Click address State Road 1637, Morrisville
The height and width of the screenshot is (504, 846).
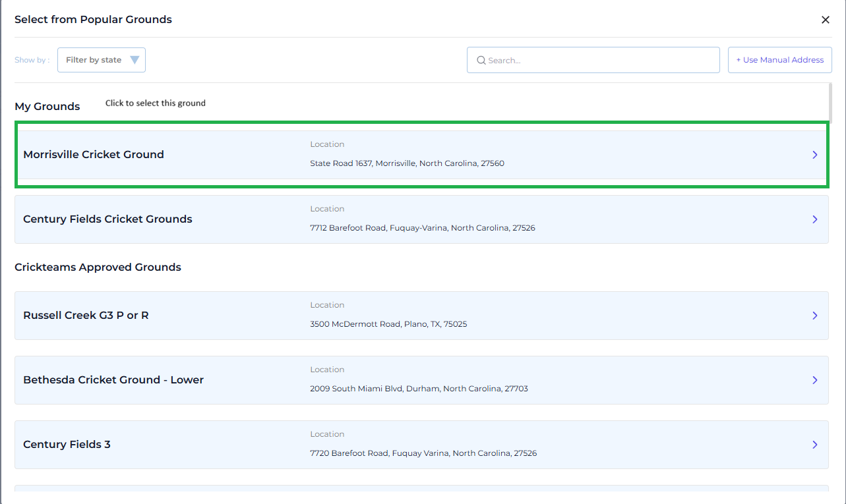click(x=407, y=163)
